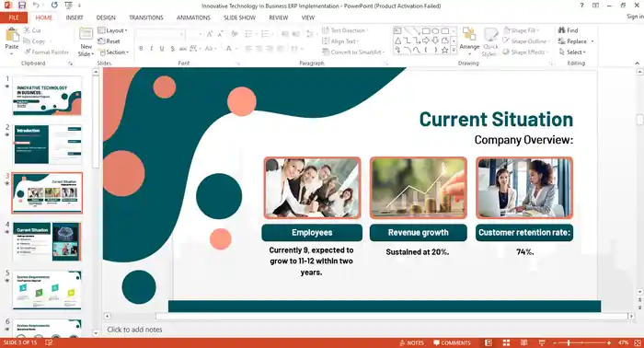Switch to the DESIGN tab
This screenshot has height=348, width=644.
106,17
